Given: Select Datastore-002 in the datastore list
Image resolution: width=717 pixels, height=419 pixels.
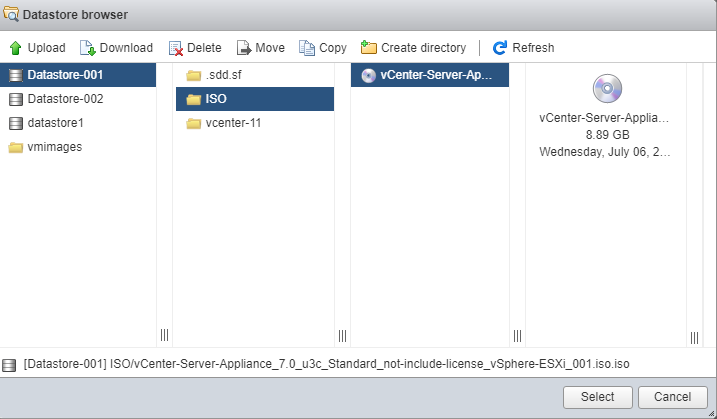Looking at the screenshot, I should point(78,99).
